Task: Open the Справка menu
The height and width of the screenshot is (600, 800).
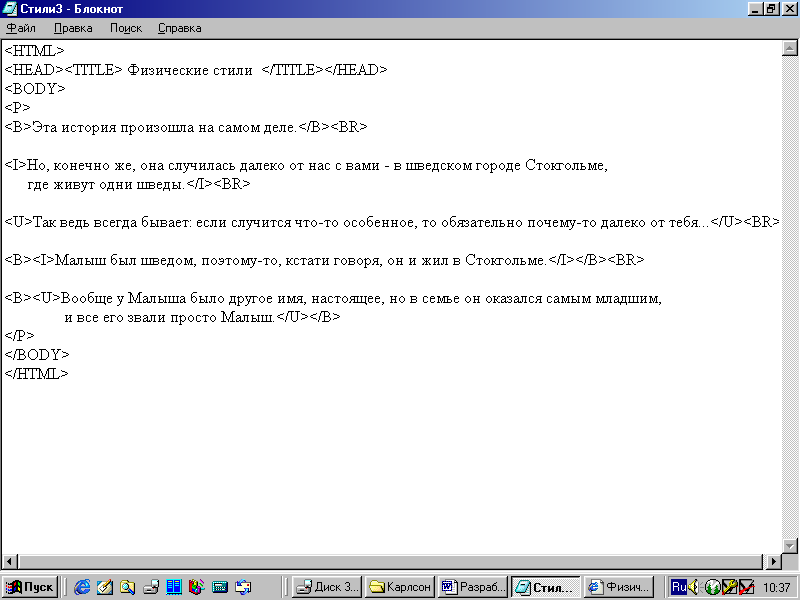Action: coord(180,28)
